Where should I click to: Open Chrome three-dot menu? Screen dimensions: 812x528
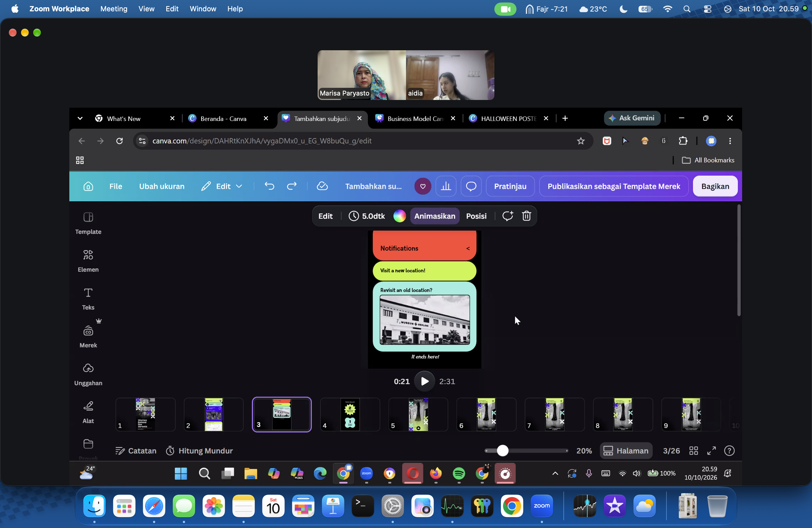[730, 141]
